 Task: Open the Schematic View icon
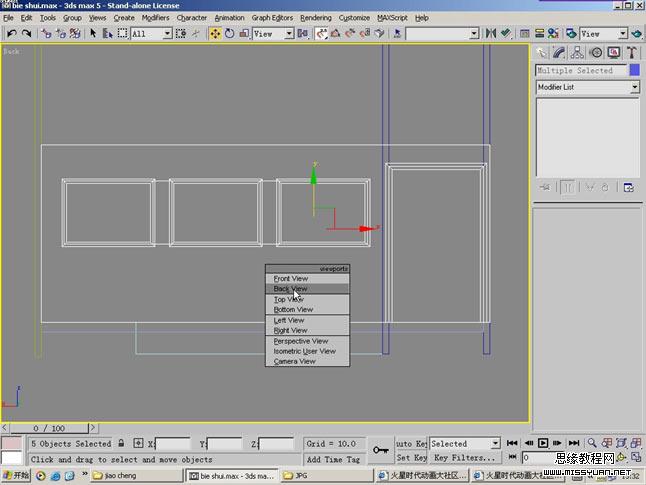tap(539, 33)
